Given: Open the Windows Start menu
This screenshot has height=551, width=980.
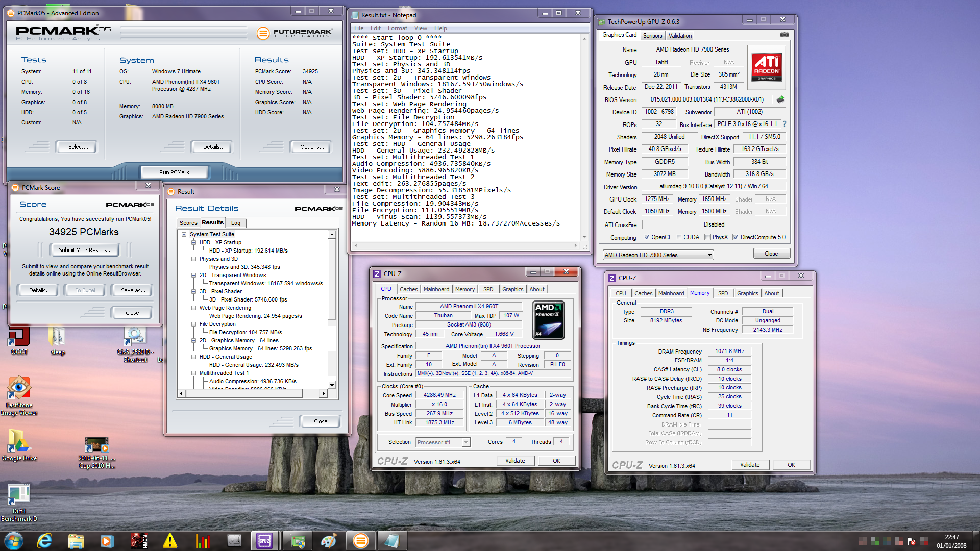Looking at the screenshot, I should point(14,541).
